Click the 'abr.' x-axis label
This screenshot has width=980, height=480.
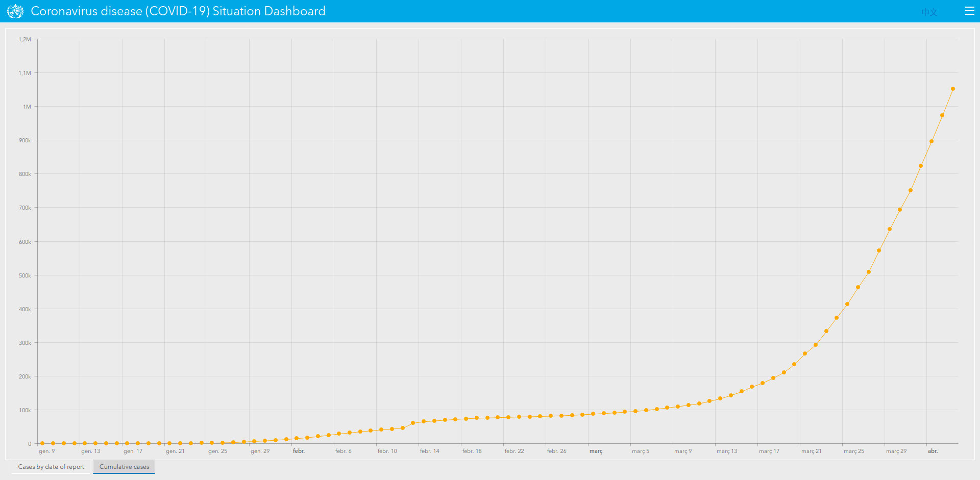[x=933, y=451]
